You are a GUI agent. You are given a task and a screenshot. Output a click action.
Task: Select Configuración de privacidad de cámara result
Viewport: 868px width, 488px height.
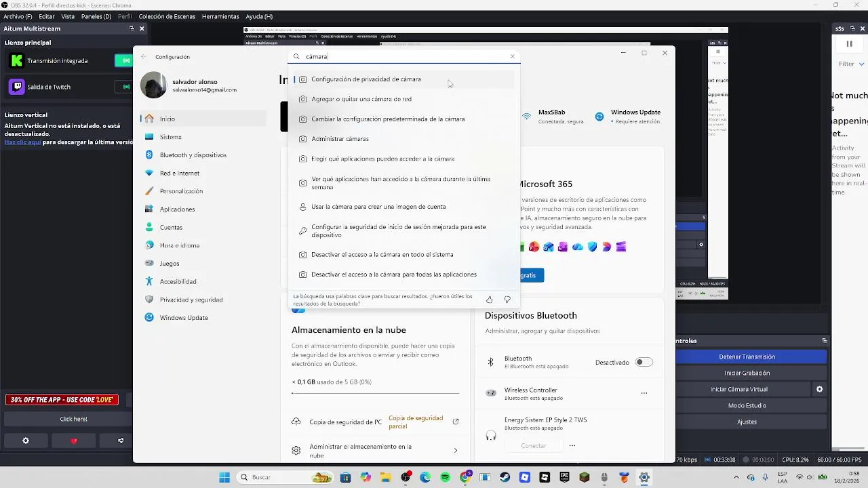(x=403, y=79)
